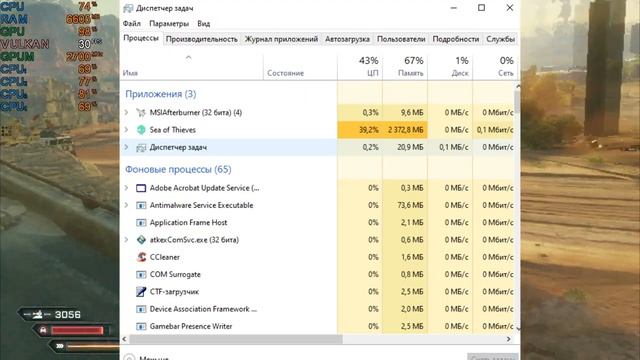This screenshot has width=640, height=360.
Task: Click the scroll down arrow of process list
Action: pyautogui.click(x=518, y=328)
